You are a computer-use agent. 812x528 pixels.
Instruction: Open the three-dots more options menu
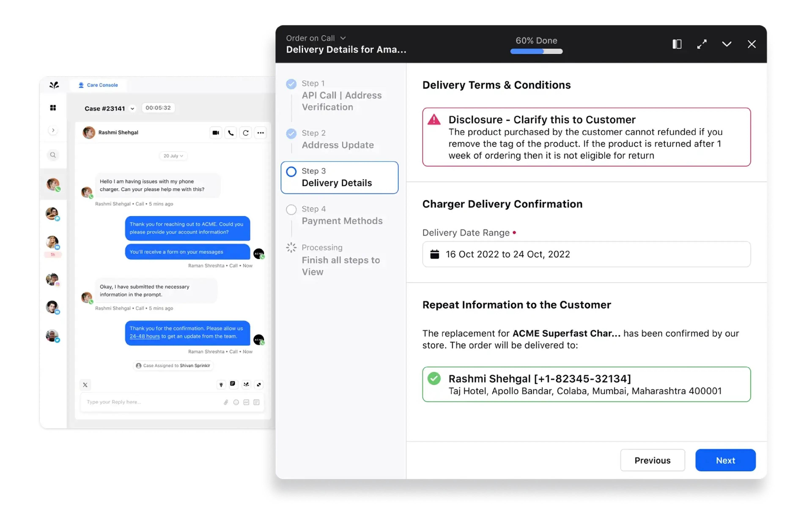tap(261, 133)
